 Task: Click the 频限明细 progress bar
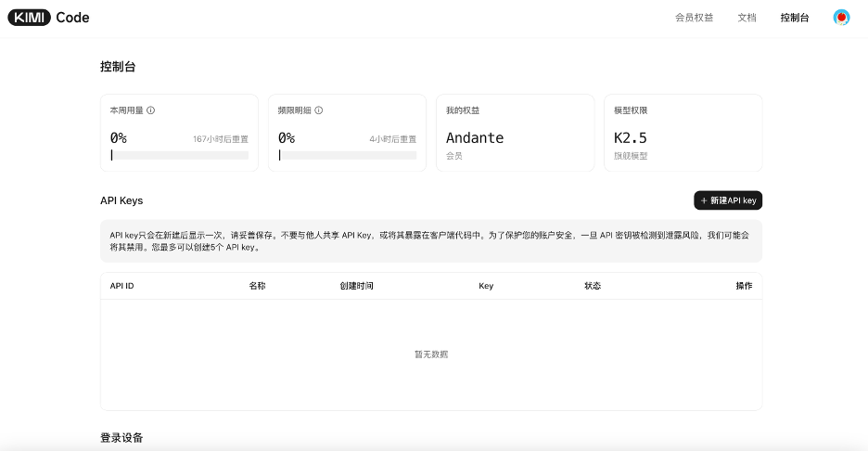[x=348, y=155]
